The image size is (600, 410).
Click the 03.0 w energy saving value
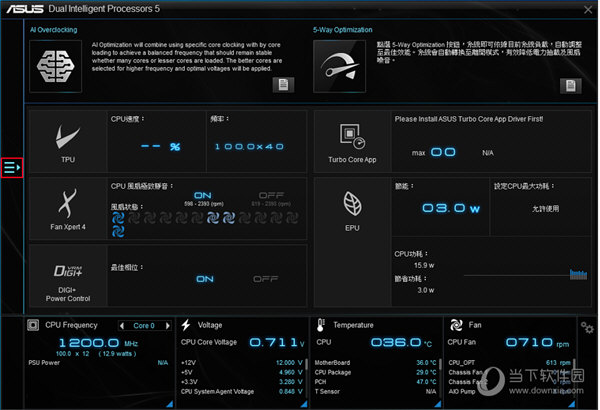tap(451, 208)
